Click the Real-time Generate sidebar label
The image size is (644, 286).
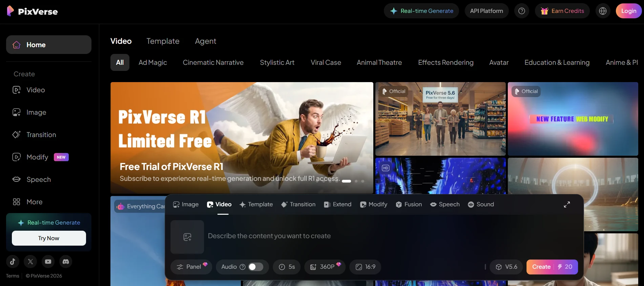tap(49, 223)
